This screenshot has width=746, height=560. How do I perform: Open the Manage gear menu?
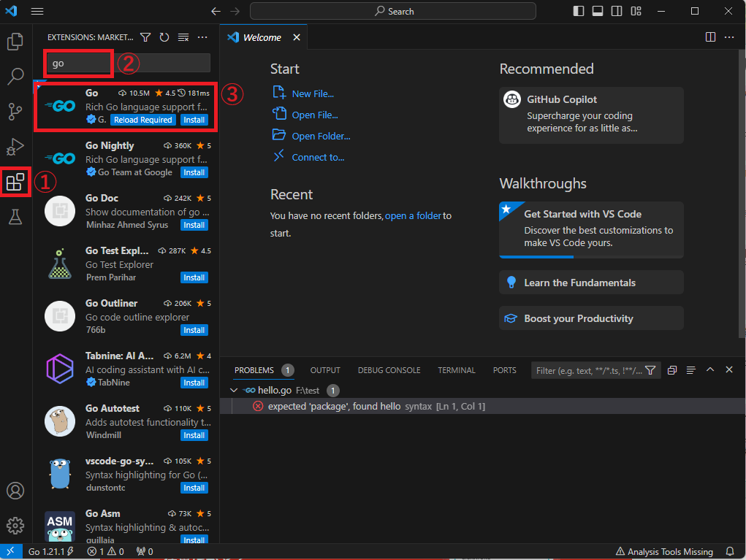pos(15,525)
